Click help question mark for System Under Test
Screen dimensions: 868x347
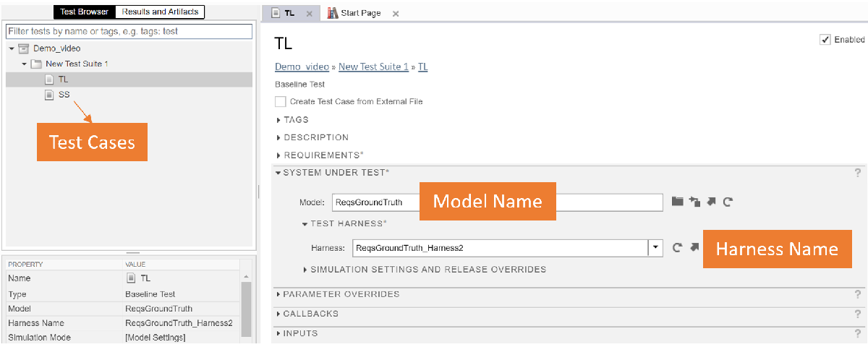(858, 173)
